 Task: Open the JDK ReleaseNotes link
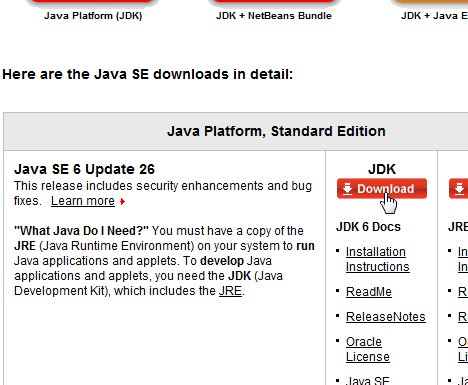point(386,317)
